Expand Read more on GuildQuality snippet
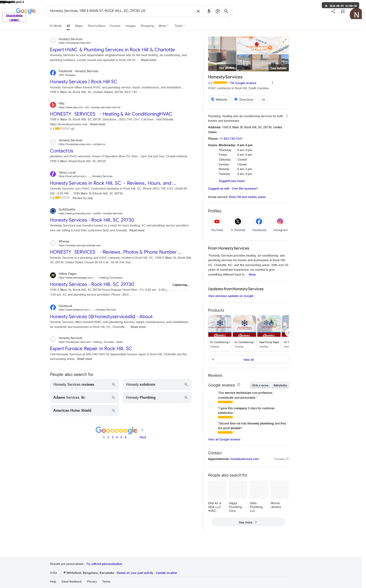This screenshot has width=366, height=588. click(137, 231)
